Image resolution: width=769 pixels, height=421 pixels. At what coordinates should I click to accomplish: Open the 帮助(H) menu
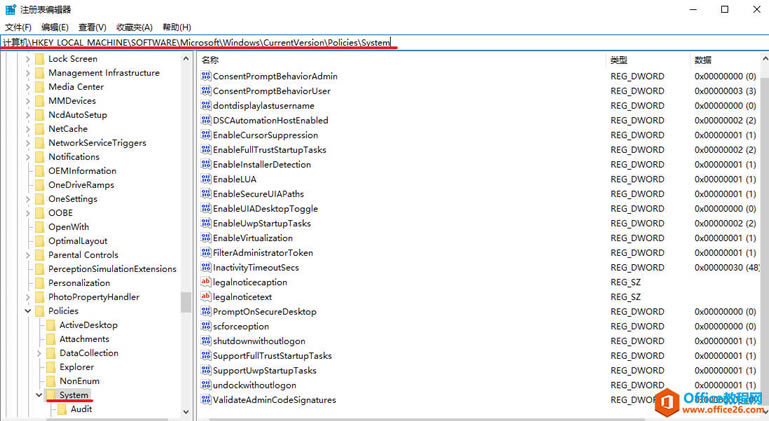[x=177, y=27]
